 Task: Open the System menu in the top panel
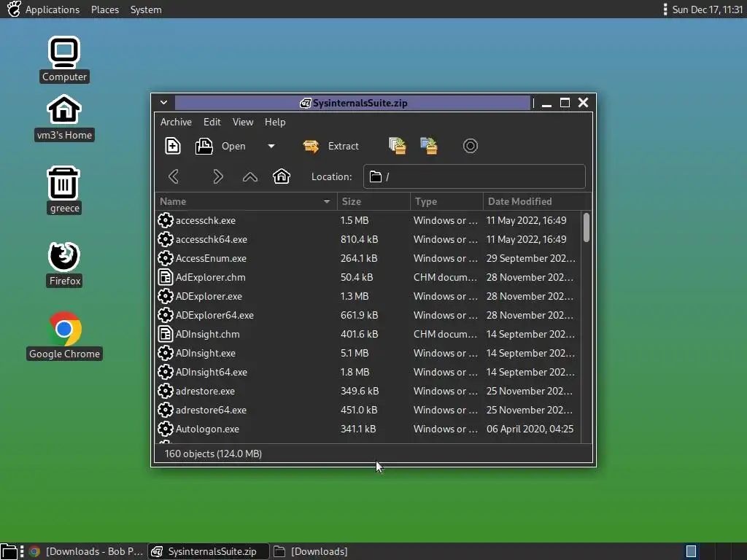(146, 9)
